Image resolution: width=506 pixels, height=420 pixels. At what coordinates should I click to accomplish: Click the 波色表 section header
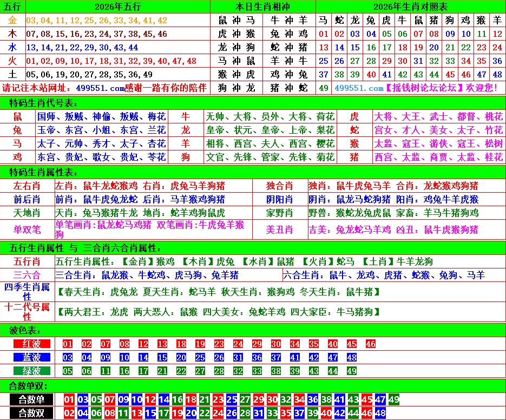(25, 330)
